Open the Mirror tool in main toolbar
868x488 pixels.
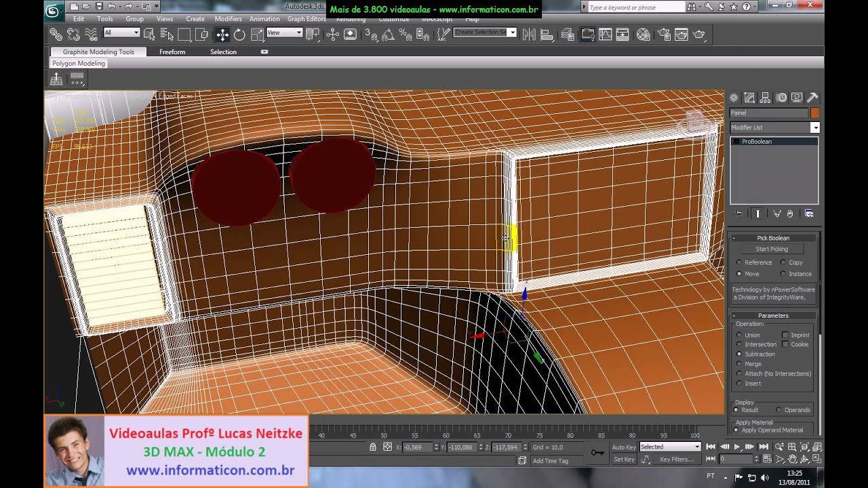(529, 35)
